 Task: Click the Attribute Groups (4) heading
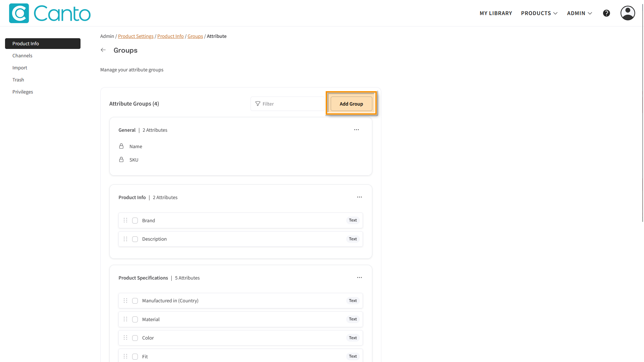(x=134, y=104)
